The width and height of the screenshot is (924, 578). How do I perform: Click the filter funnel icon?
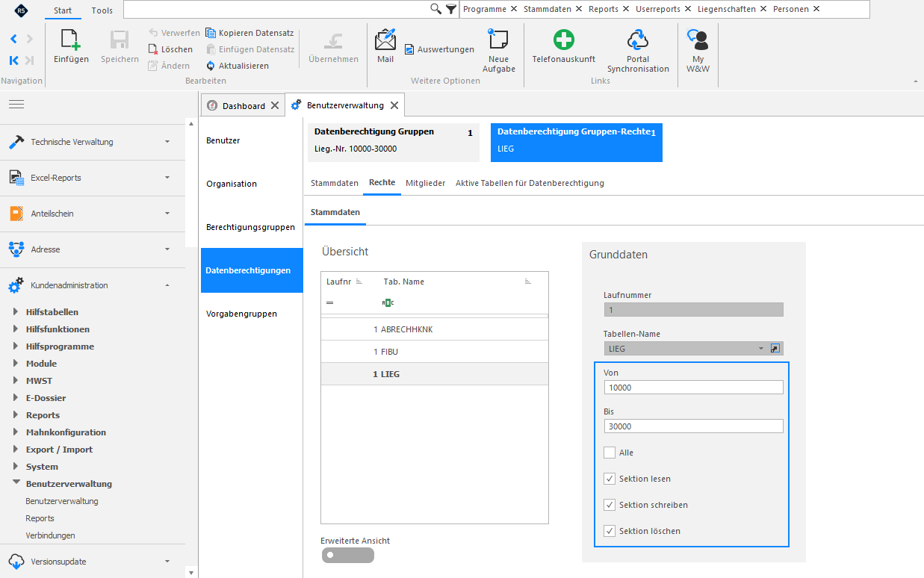point(451,9)
